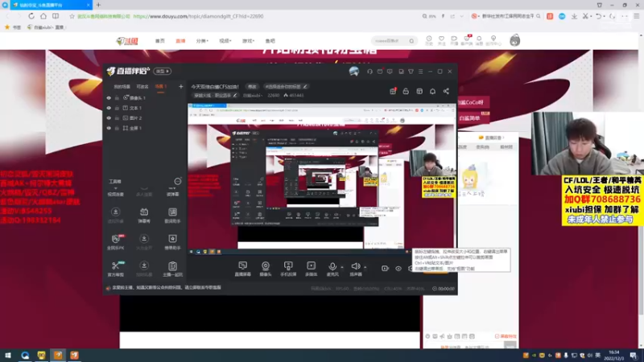Viewport: 644px width, 362px height.
Task: Open the 游戏 dropdown in the Douyu nav
Action: pyautogui.click(x=248, y=41)
